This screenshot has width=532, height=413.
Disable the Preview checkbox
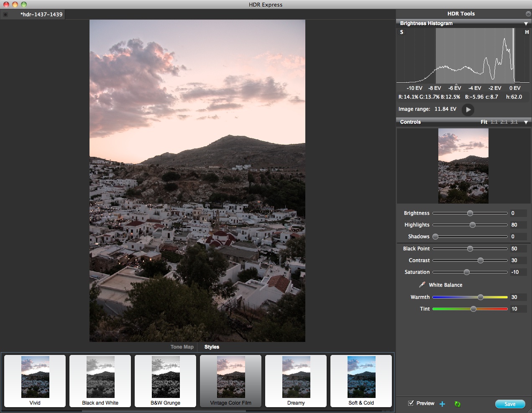pyautogui.click(x=411, y=403)
